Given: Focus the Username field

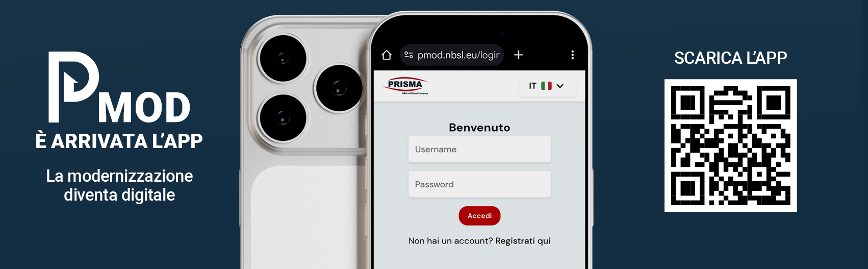Looking at the screenshot, I should tap(479, 149).
